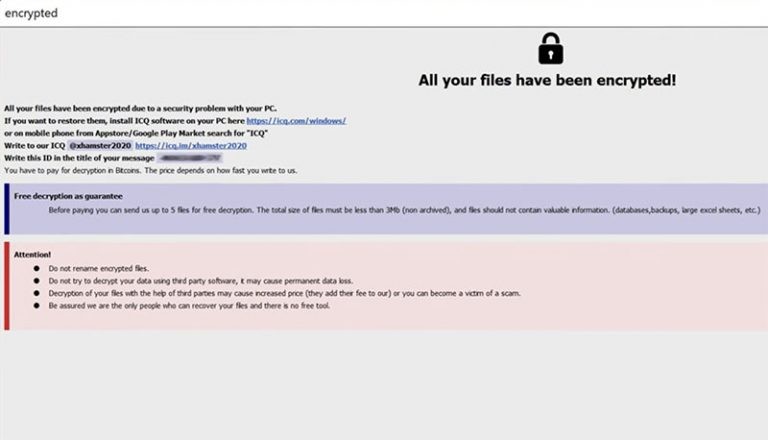Click the bullet before "Do not rename encrypted files"
This screenshot has height=440, width=768.
pos(37,269)
